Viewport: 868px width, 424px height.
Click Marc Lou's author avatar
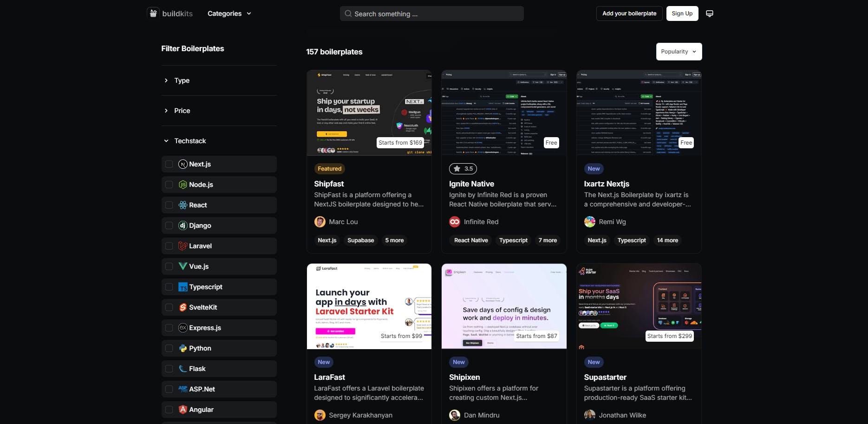coord(320,222)
